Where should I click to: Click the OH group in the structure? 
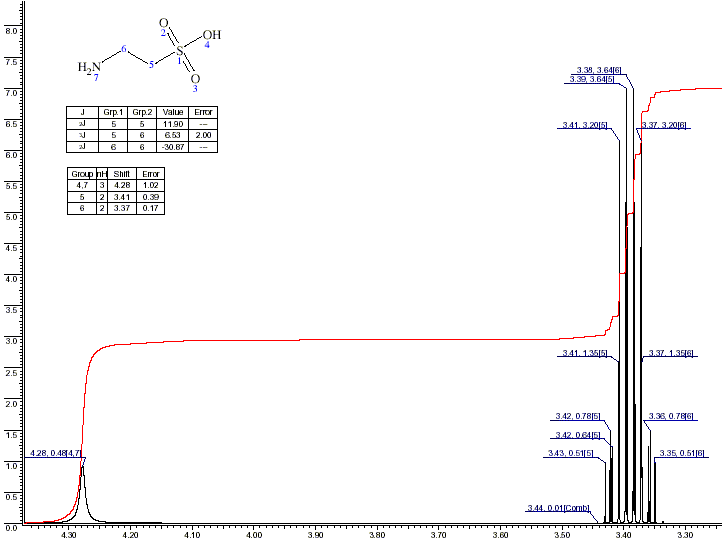[211, 34]
